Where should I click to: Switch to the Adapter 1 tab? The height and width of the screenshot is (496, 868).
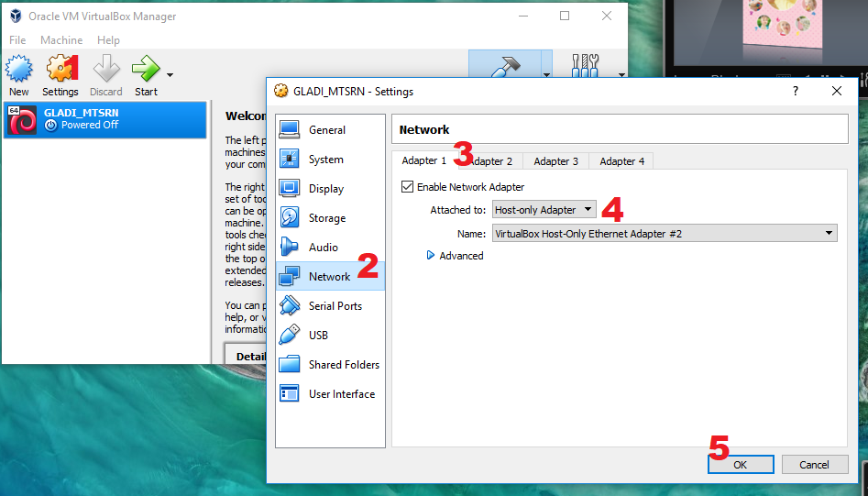coord(424,160)
